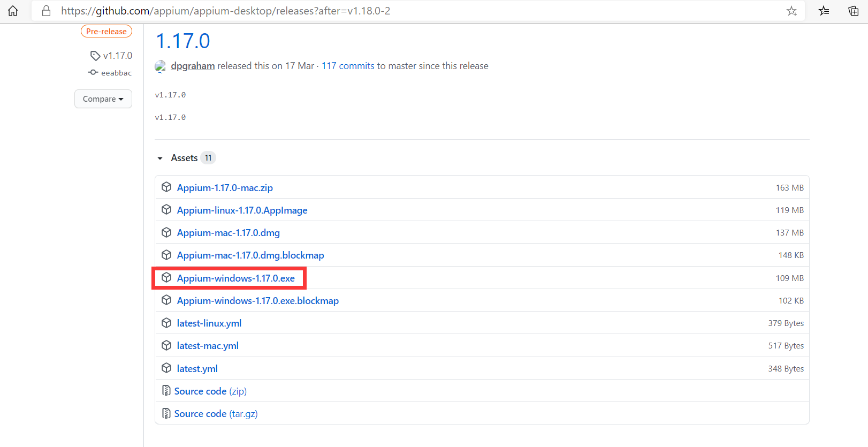This screenshot has height=447, width=868.
Task: Click the v1.17.0 tag icon
Action: (x=95, y=56)
